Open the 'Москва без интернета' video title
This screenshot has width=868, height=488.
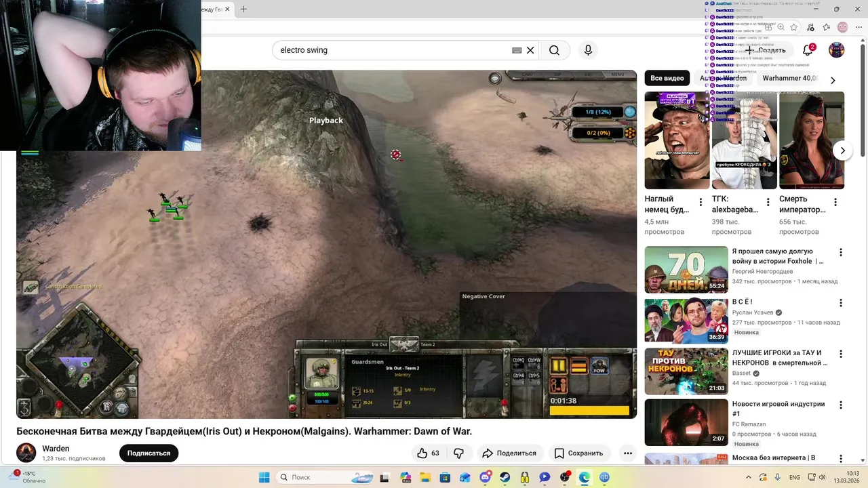click(773, 458)
